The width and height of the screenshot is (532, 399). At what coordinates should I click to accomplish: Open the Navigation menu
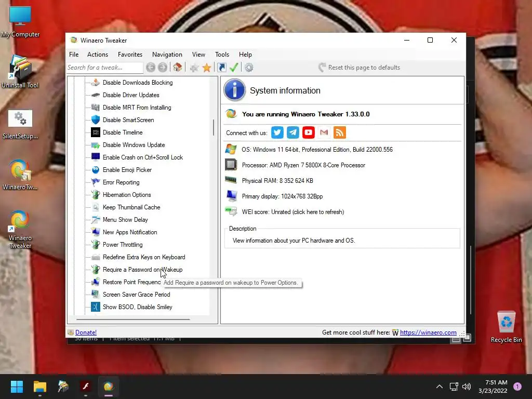[167, 54]
